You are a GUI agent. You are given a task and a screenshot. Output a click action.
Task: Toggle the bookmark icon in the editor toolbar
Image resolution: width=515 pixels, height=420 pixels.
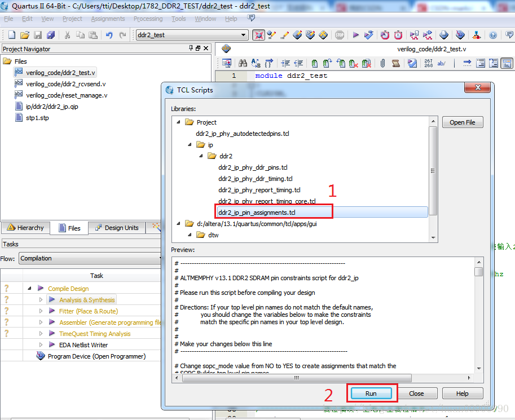[x=314, y=63]
